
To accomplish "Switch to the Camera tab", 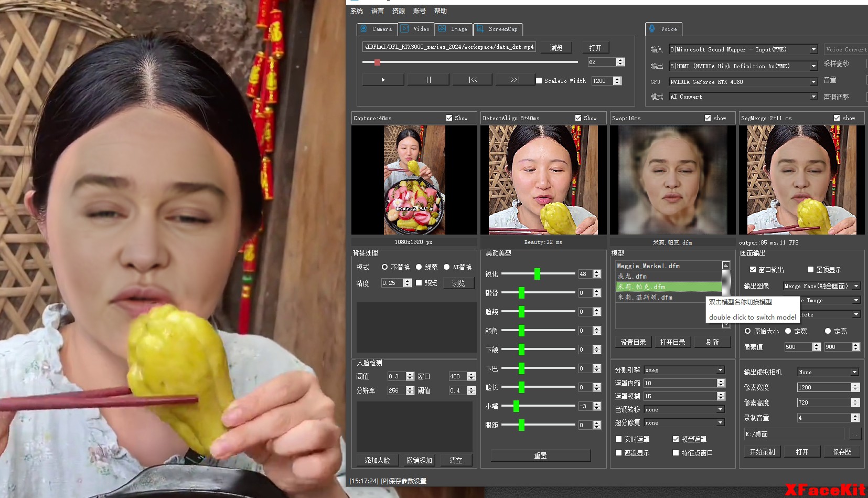I will point(377,29).
